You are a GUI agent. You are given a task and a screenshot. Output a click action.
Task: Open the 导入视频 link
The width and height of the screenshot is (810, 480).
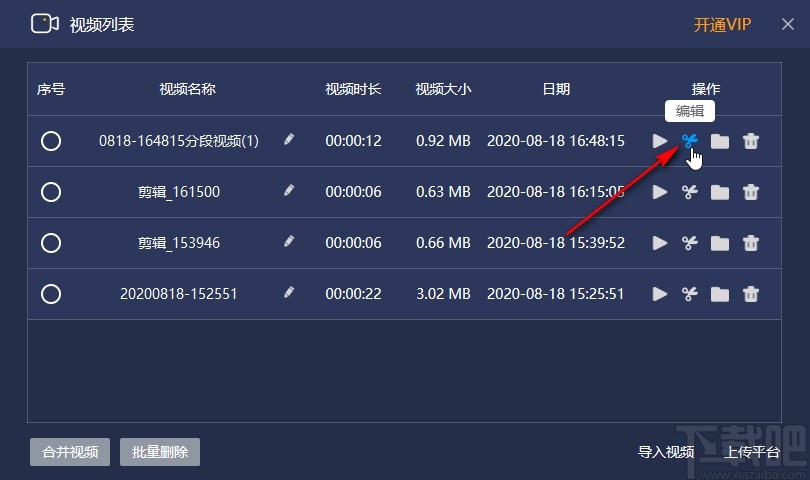coord(666,452)
